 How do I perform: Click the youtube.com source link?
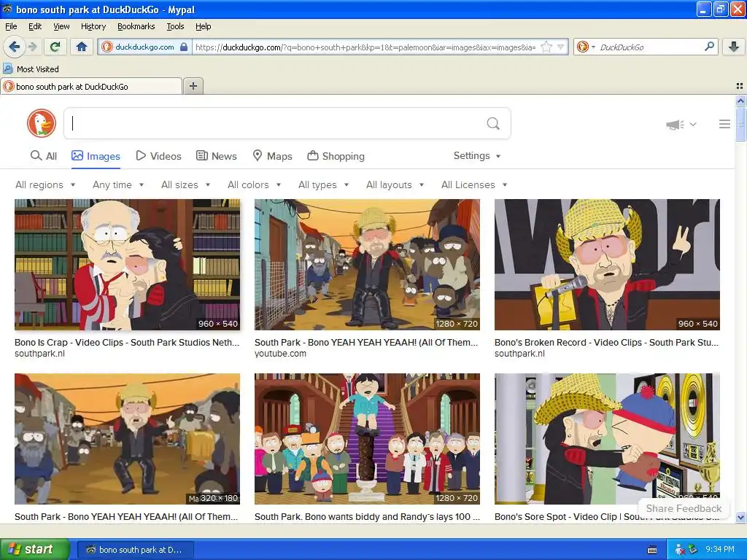pos(280,354)
